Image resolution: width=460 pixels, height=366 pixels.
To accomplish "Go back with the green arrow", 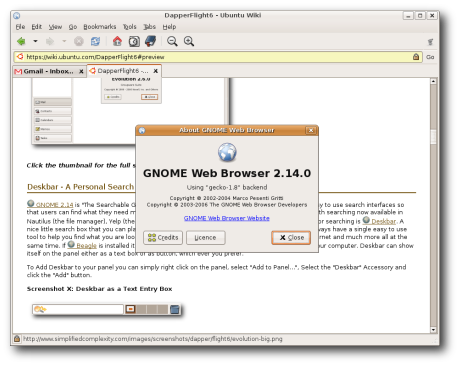I will tap(21, 41).
